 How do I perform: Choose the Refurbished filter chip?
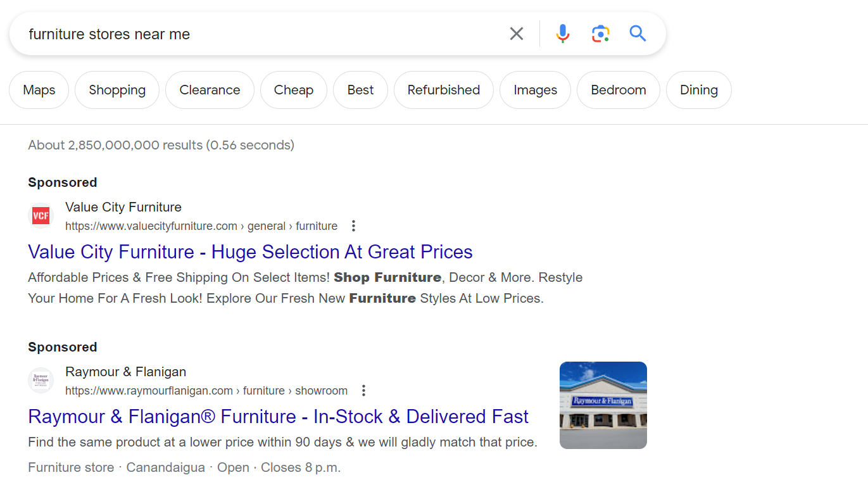click(x=443, y=90)
